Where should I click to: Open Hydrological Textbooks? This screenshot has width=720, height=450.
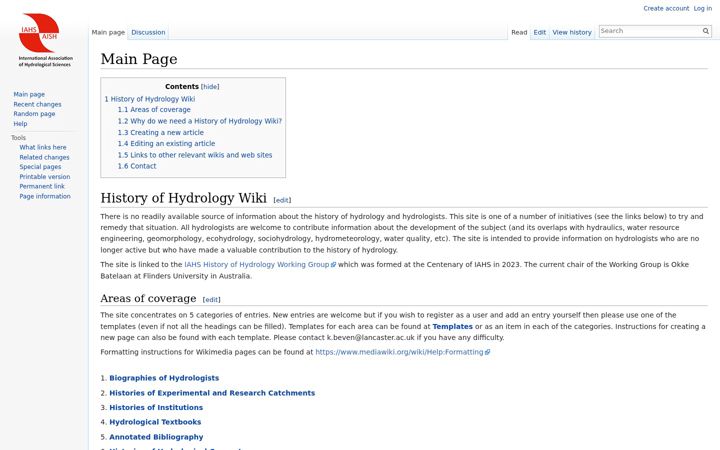point(155,422)
